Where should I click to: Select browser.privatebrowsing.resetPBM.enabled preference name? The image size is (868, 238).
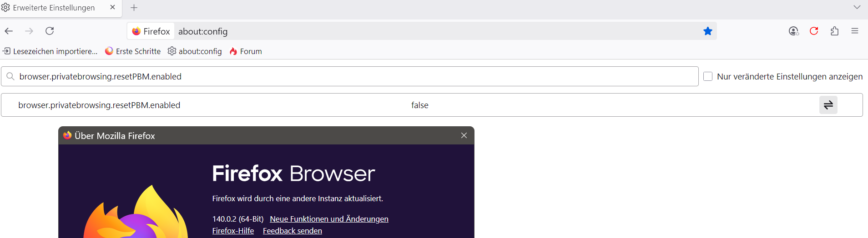click(99, 105)
